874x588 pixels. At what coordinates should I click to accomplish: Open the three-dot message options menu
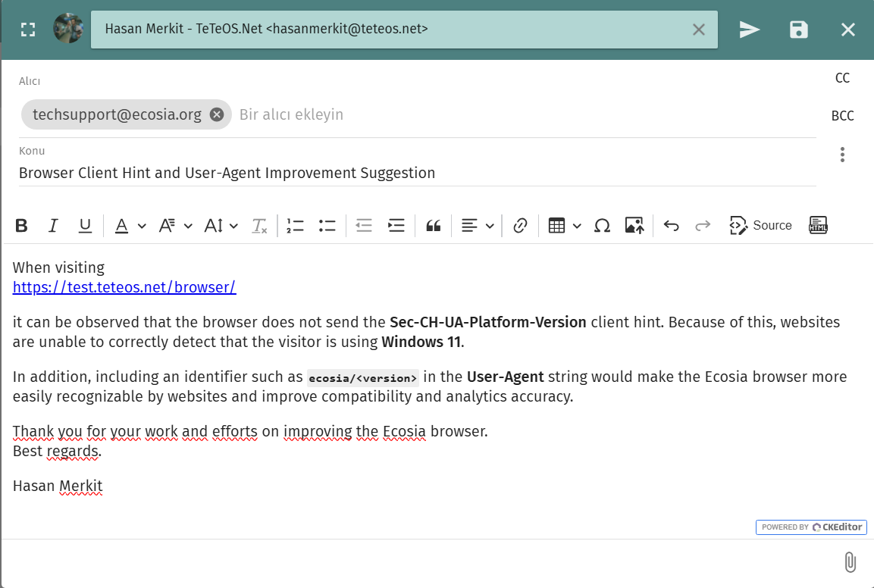842,155
